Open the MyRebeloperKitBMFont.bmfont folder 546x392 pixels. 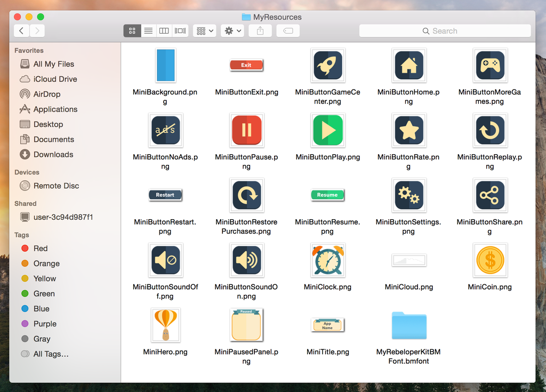click(x=409, y=325)
